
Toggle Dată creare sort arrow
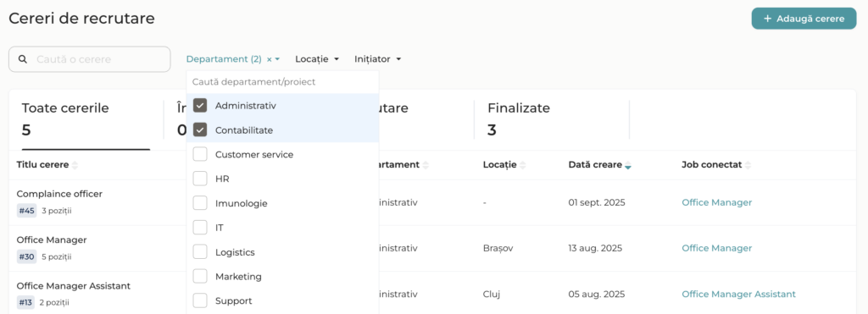pyautogui.click(x=628, y=165)
